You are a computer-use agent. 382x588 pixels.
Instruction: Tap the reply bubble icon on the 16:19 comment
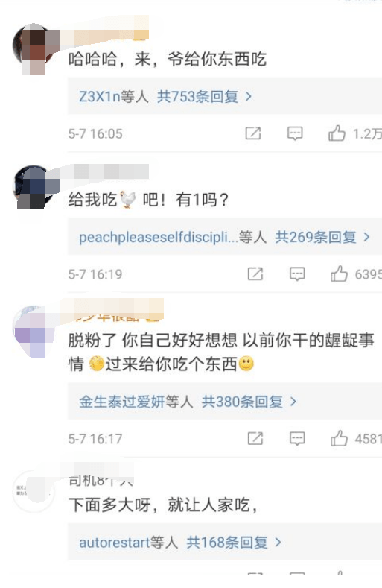click(297, 274)
